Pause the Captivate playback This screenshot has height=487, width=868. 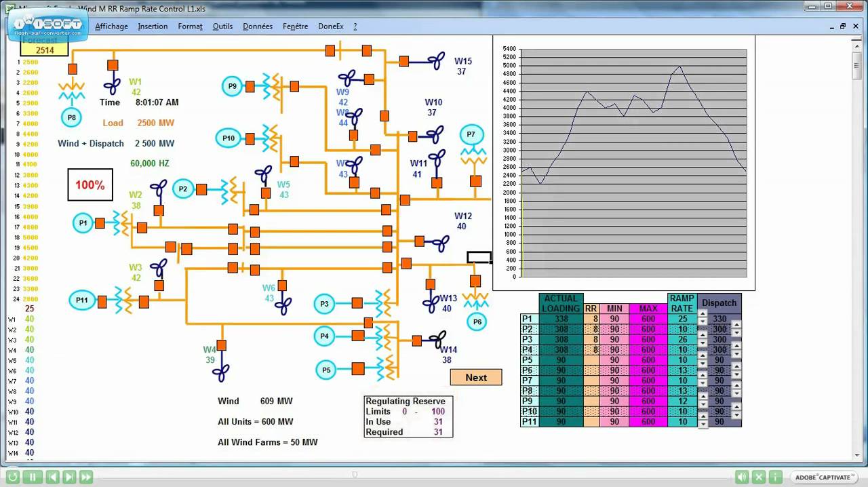[x=32, y=478]
